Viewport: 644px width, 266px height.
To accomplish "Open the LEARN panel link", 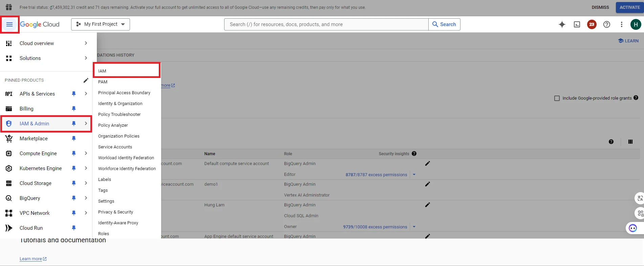I will (628, 41).
